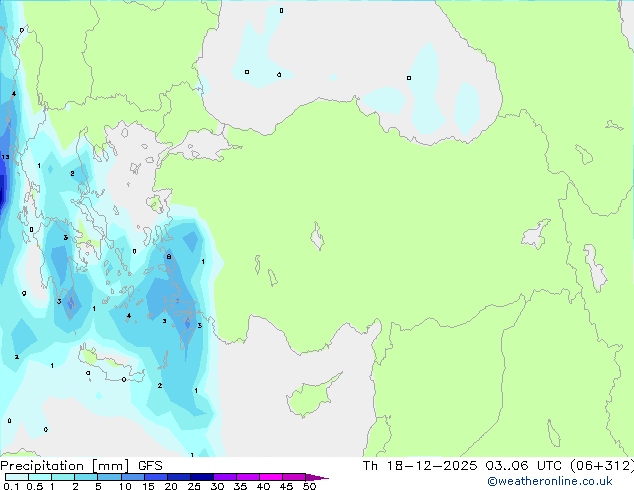The width and height of the screenshot is (634, 490).
Task: Click the "40" legend label
Action: 263,486
